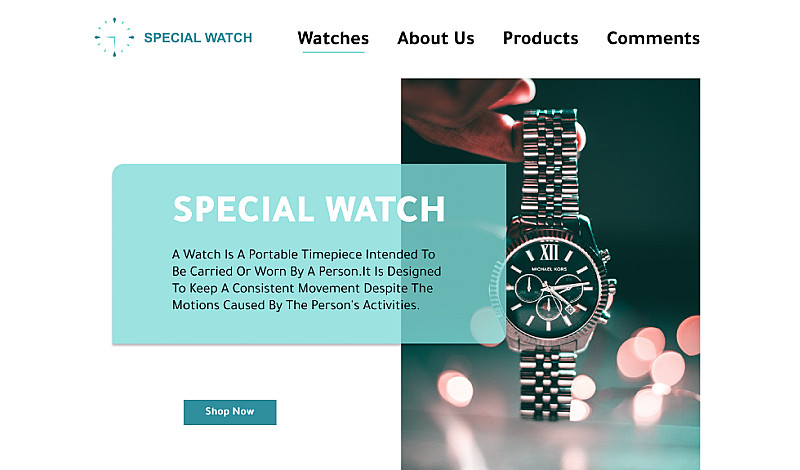Open the Products nav link
The width and height of the screenshot is (800, 470).
pyautogui.click(x=540, y=38)
